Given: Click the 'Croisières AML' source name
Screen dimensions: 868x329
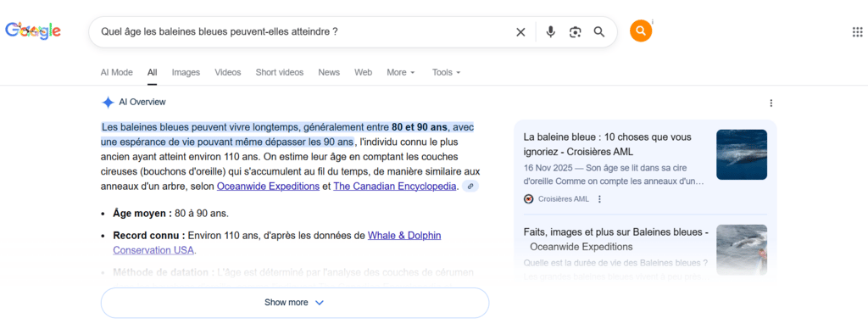Looking at the screenshot, I should click(564, 198).
